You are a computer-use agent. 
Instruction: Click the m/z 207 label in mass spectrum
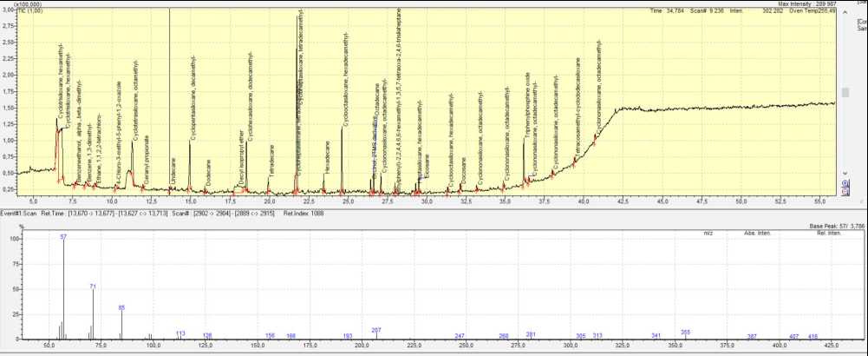pos(376,330)
